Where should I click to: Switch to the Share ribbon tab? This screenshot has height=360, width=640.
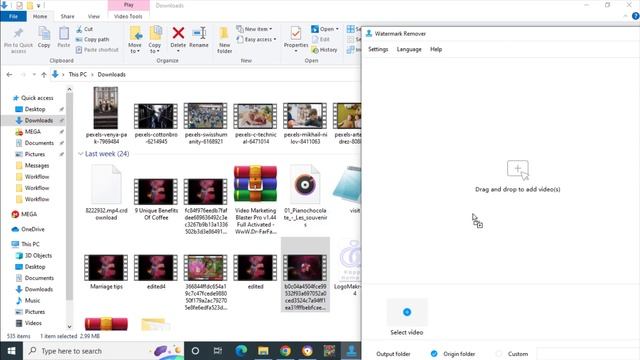tap(68, 16)
